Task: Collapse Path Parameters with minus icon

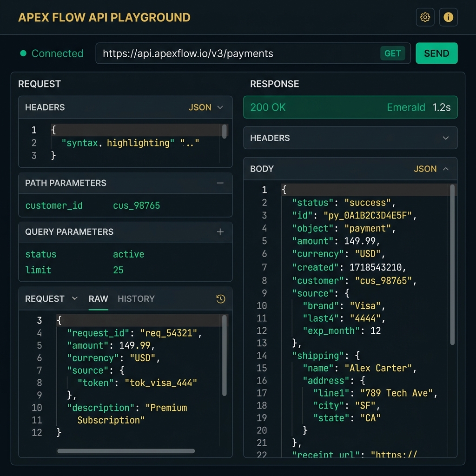Action: (x=220, y=183)
